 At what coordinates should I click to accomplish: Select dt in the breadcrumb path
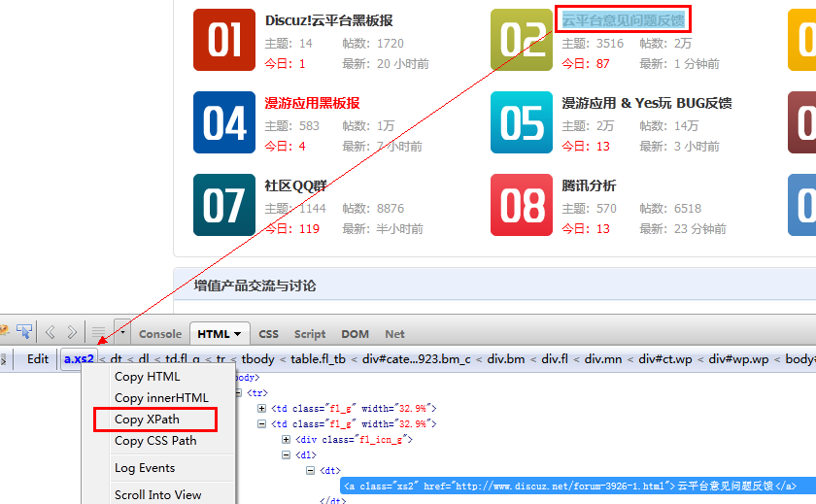(x=116, y=359)
